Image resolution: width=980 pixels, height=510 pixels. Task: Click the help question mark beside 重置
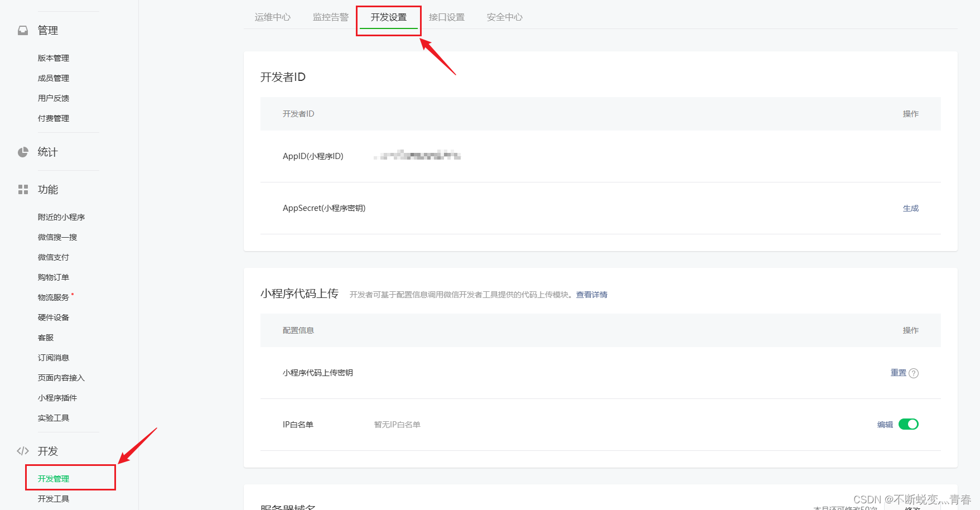pyautogui.click(x=914, y=373)
